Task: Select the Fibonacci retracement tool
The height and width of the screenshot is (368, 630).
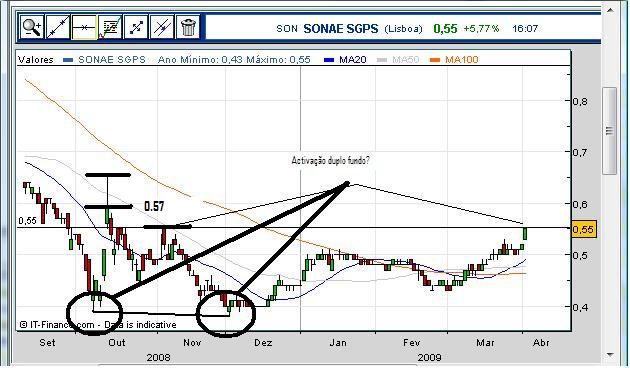Action: click(110, 27)
